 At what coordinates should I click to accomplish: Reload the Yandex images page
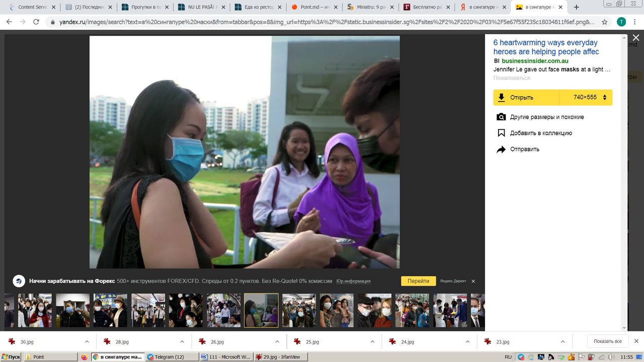click(36, 22)
